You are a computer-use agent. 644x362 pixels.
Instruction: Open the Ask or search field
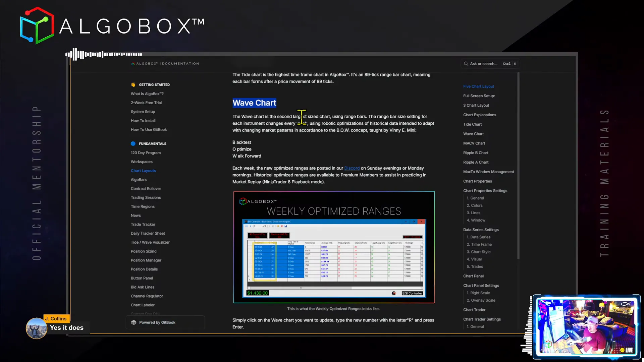[x=490, y=64]
